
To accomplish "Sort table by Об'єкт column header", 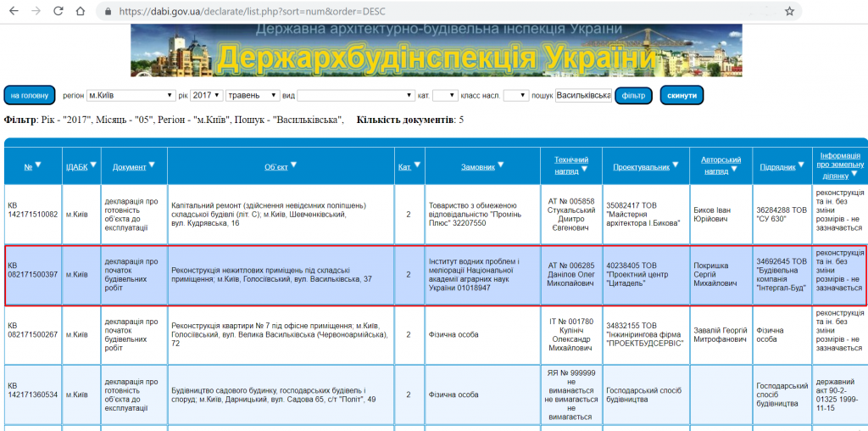I will (x=276, y=166).
